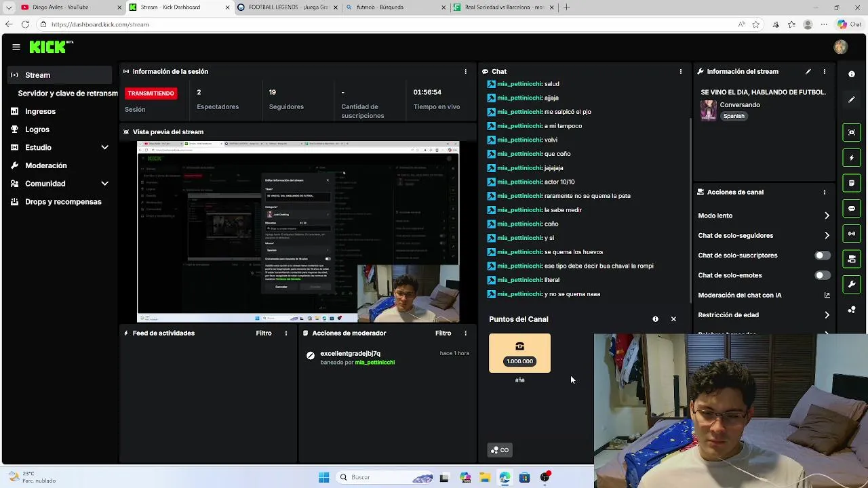
Task: Toggle the notes widget icon
Action: coord(852,183)
